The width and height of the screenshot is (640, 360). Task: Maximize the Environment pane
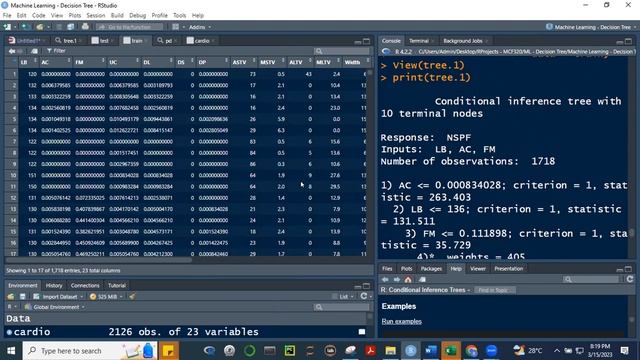366,286
